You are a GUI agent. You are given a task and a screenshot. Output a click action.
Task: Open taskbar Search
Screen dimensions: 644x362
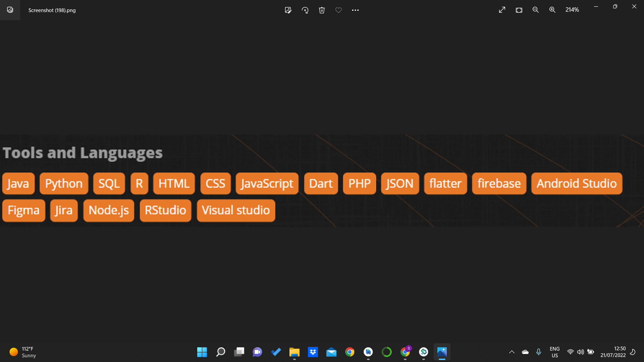pos(220,352)
